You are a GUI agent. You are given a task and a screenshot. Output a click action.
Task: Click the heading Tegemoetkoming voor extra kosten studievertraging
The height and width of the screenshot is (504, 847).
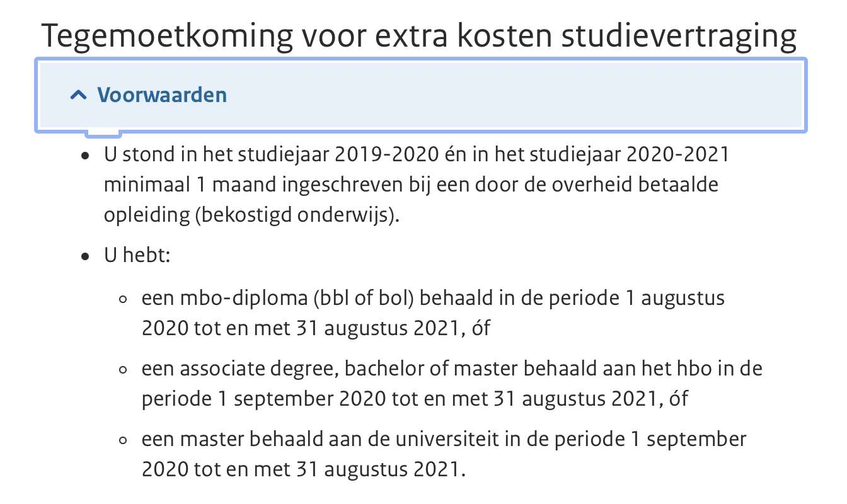419,37
